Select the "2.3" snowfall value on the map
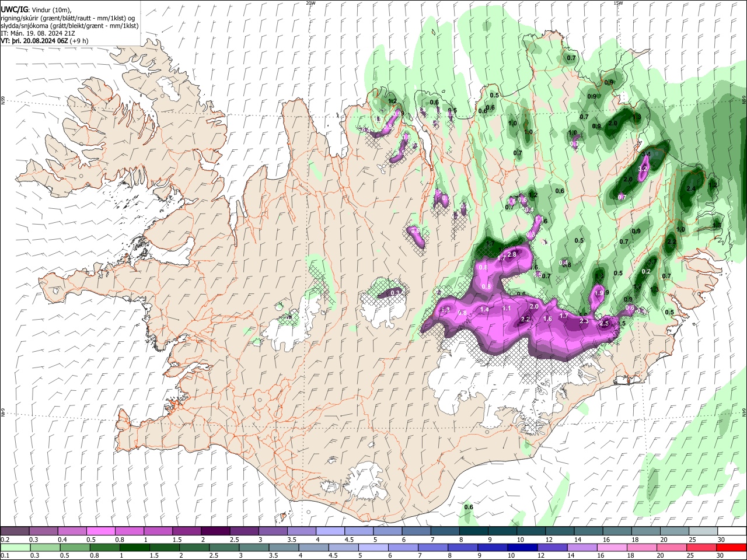This screenshot has width=747, height=560. point(584,321)
